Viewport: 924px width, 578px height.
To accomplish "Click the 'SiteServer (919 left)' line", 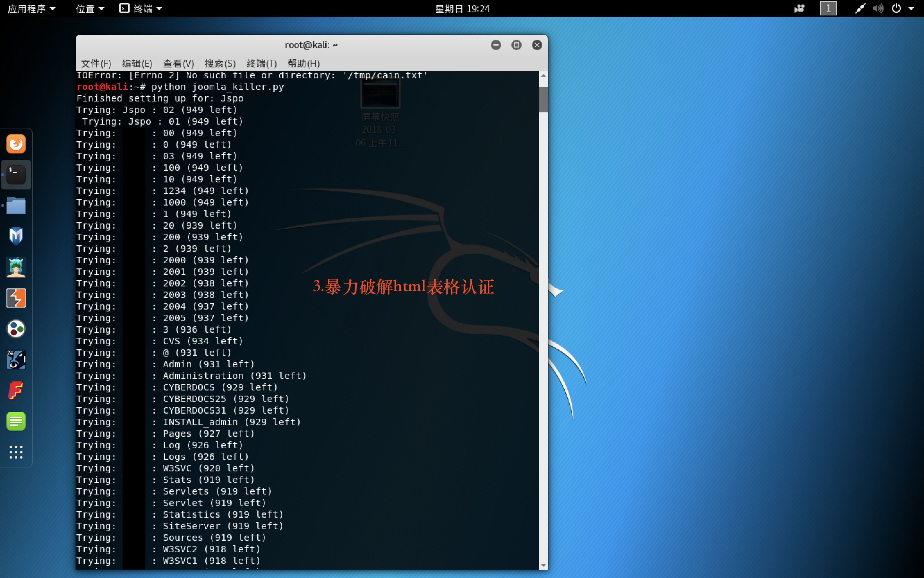I will point(180,526).
